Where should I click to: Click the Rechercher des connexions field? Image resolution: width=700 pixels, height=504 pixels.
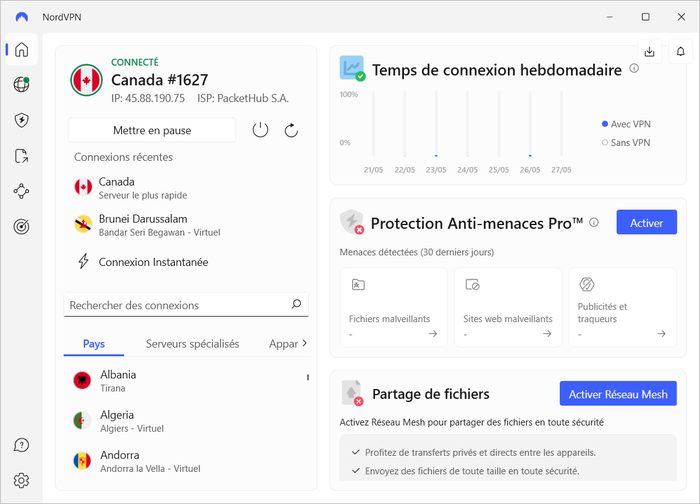point(186,305)
